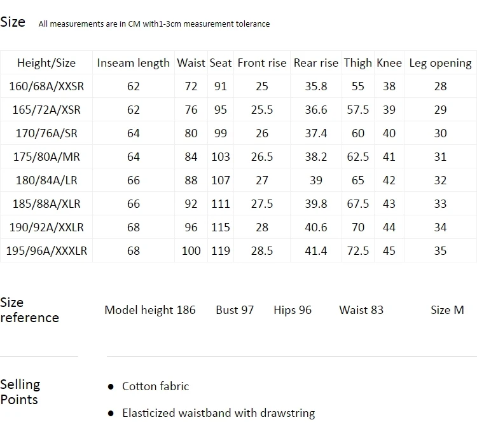Select the Rear rise column header

[315, 63]
